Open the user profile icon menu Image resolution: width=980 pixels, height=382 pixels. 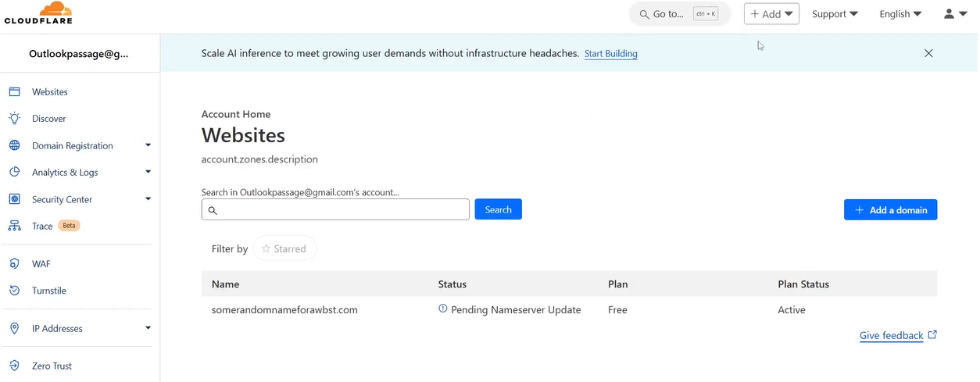click(955, 13)
